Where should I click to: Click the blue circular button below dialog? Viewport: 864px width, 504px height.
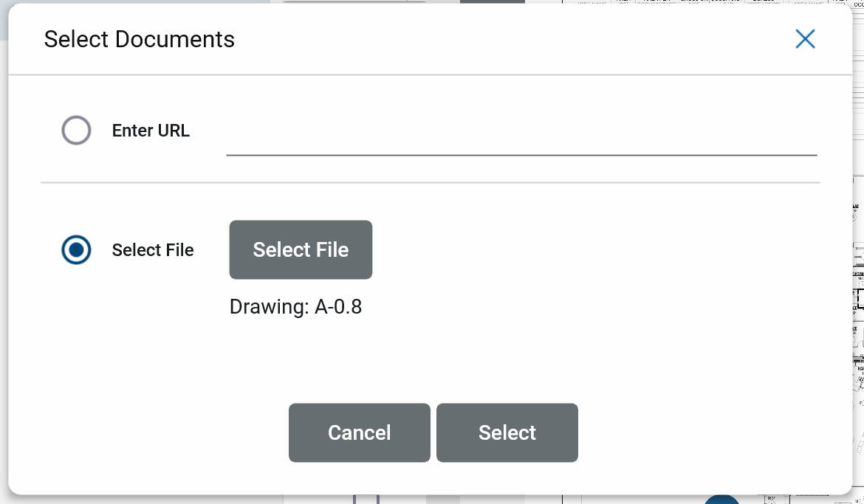pyautogui.click(x=721, y=500)
